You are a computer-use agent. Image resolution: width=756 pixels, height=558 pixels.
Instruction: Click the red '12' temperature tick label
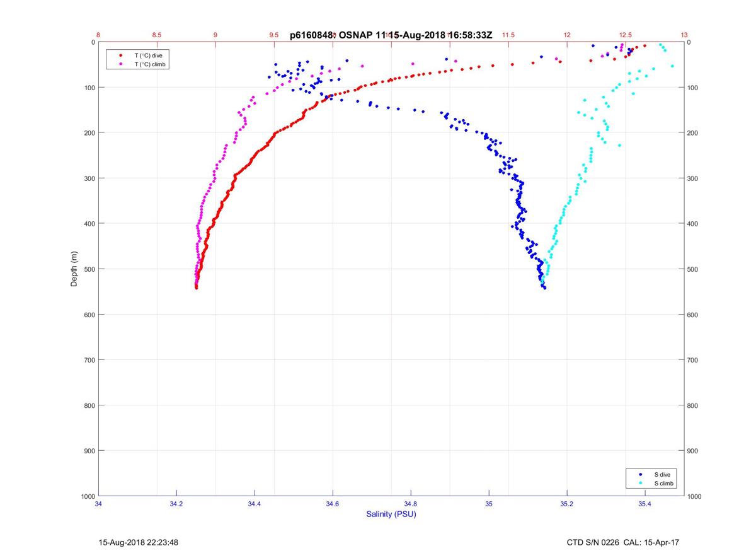coord(567,35)
